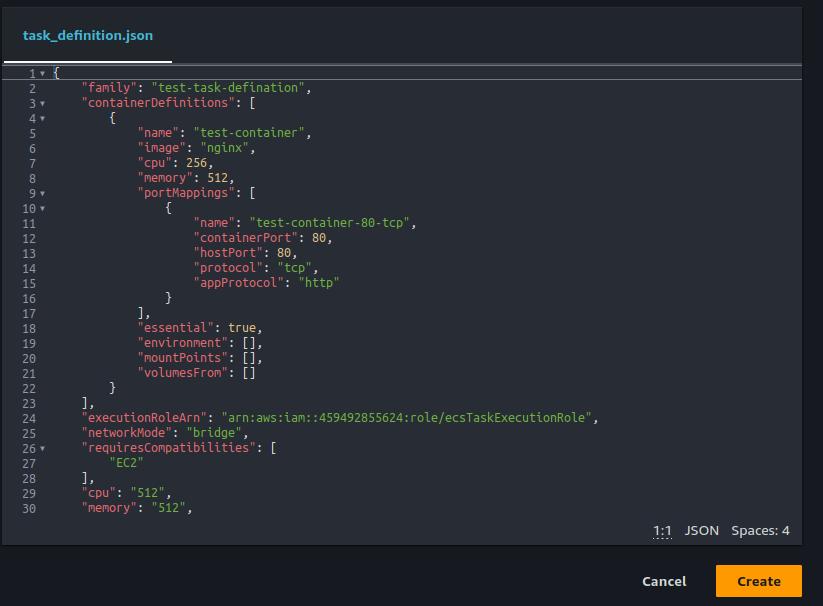Place cursor on the essential true value

242,328
